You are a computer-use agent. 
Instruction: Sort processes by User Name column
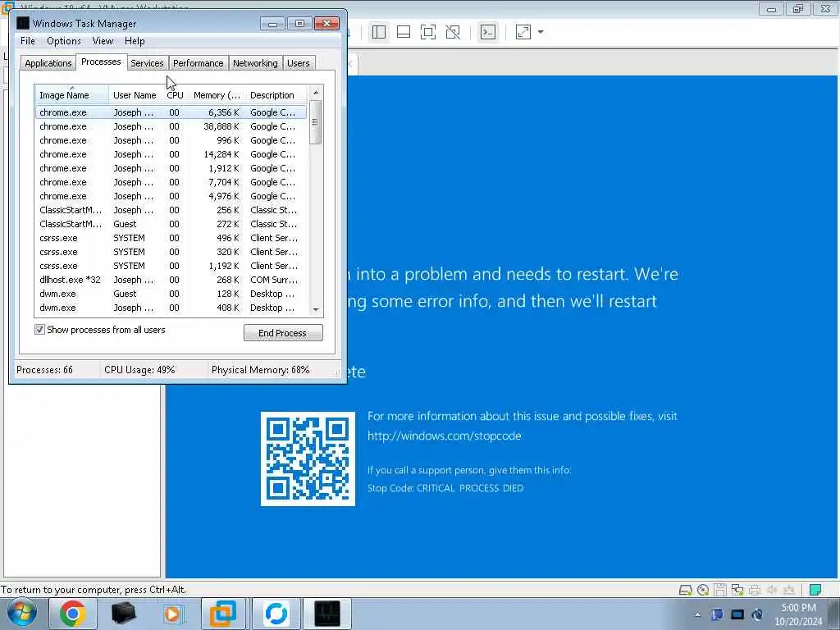[135, 95]
